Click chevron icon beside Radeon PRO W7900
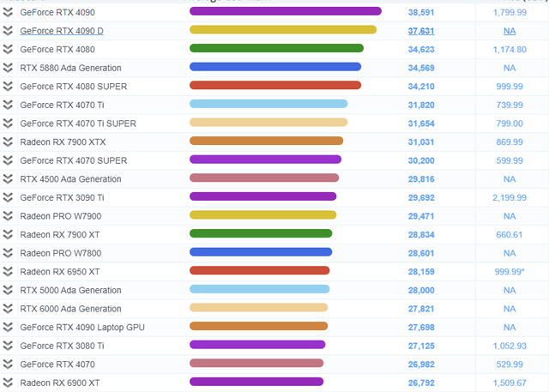 [x=8, y=215]
